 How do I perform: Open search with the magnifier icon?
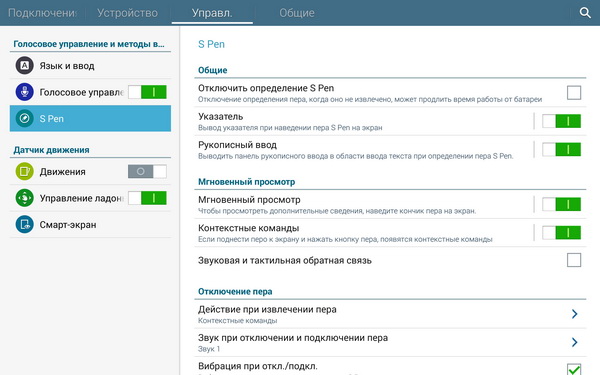coord(585,13)
